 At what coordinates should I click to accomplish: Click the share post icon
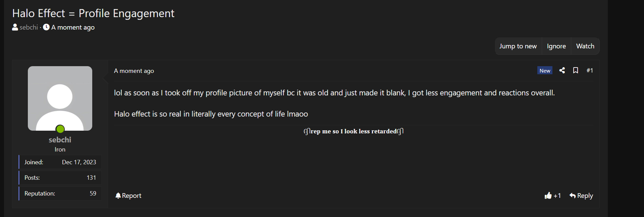click(x=562, y=70)
